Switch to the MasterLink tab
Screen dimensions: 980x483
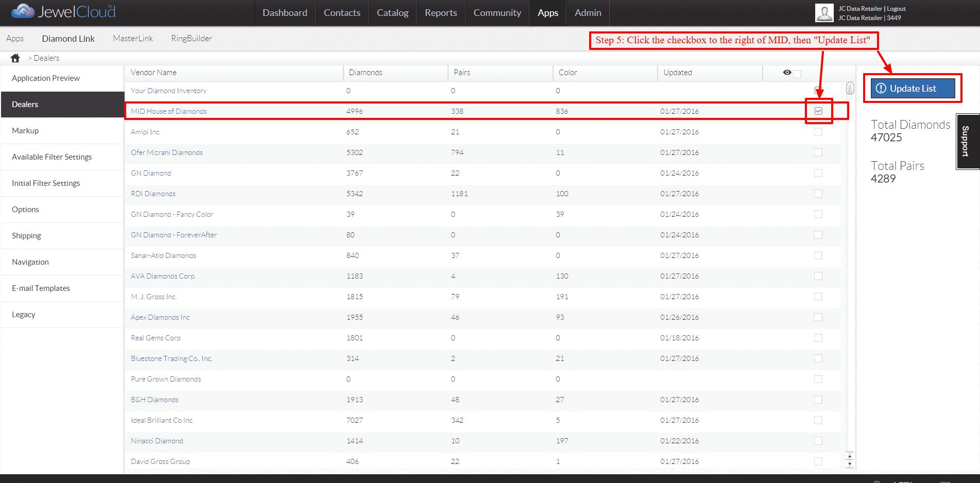[133, 39]
